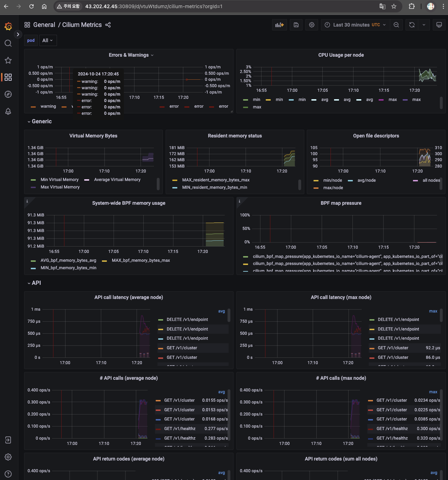448x480 pixels.
Task: Open the CPU Usage per node panel title
Action: click(x=341, y=55)
